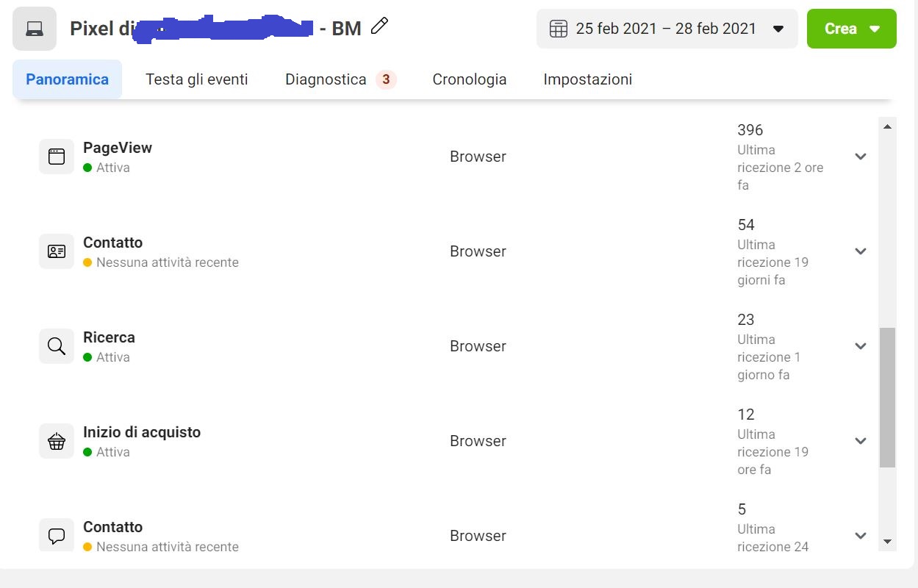918x588 pixels.
Task: Open the Diagnostica tab
Action: (340, 79)
